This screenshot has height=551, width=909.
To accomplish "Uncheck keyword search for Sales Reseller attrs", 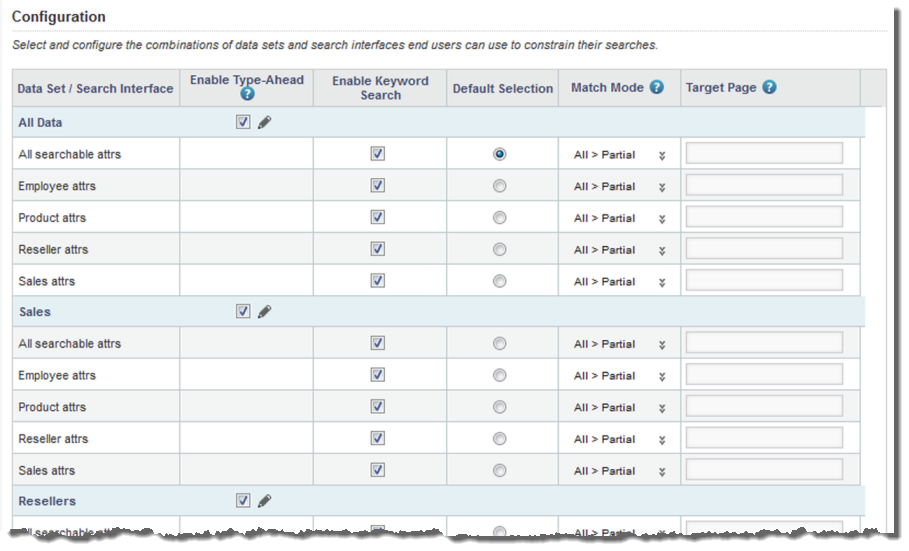I will (x=377, y=438).
